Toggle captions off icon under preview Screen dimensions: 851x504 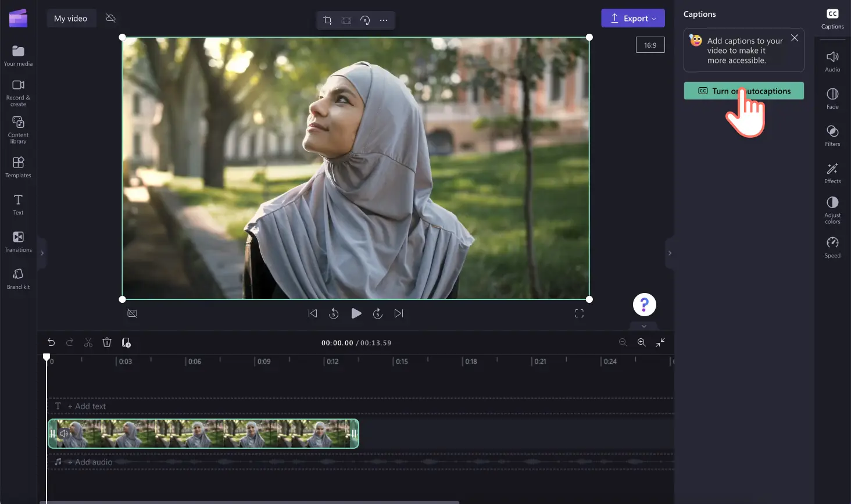point(133,313)
